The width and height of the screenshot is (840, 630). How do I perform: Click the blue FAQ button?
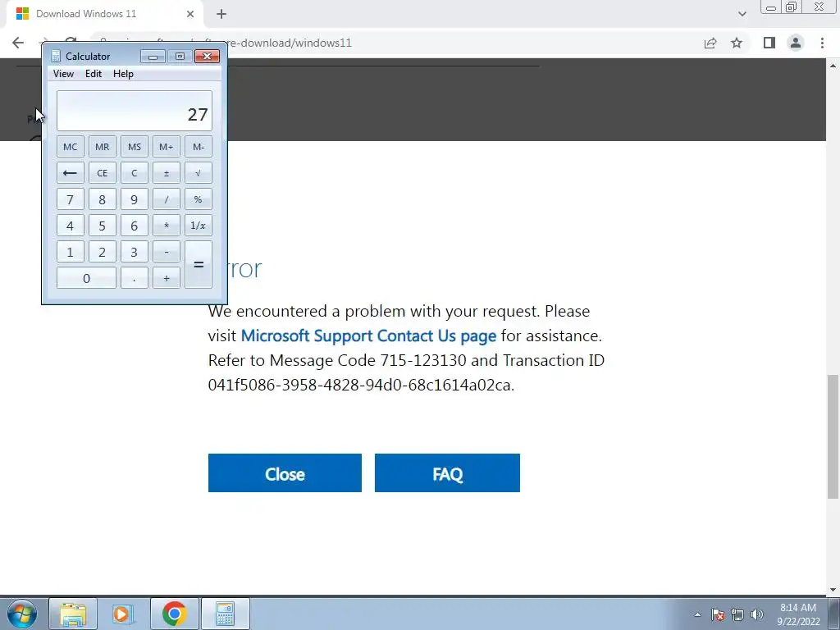(x=447, y=473)
